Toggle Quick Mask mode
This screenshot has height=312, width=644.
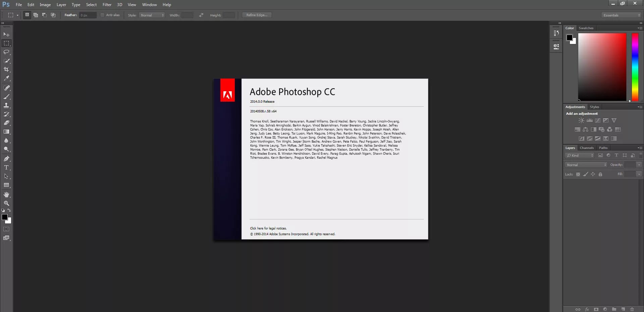coord(6,229)
